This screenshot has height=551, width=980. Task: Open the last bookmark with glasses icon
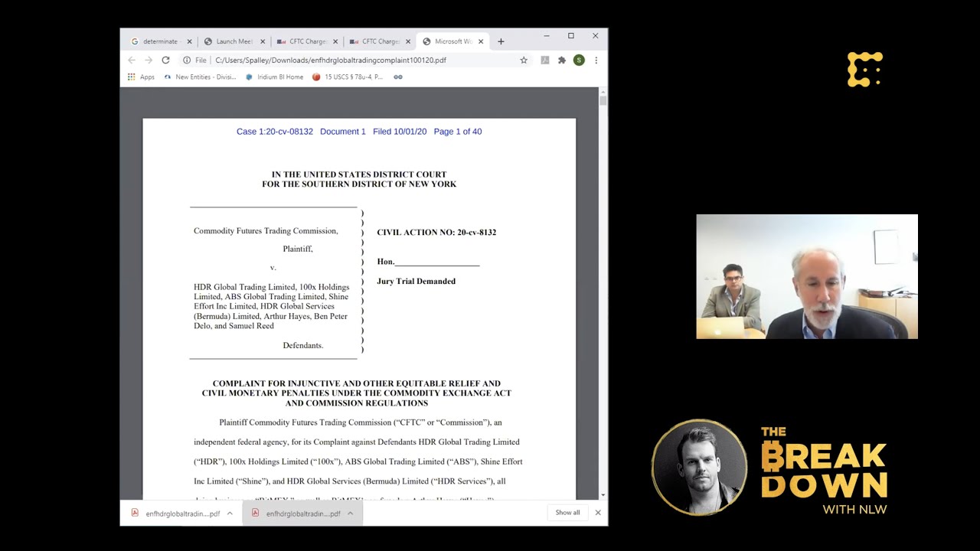pyautogui.click(x=398, y=77)
